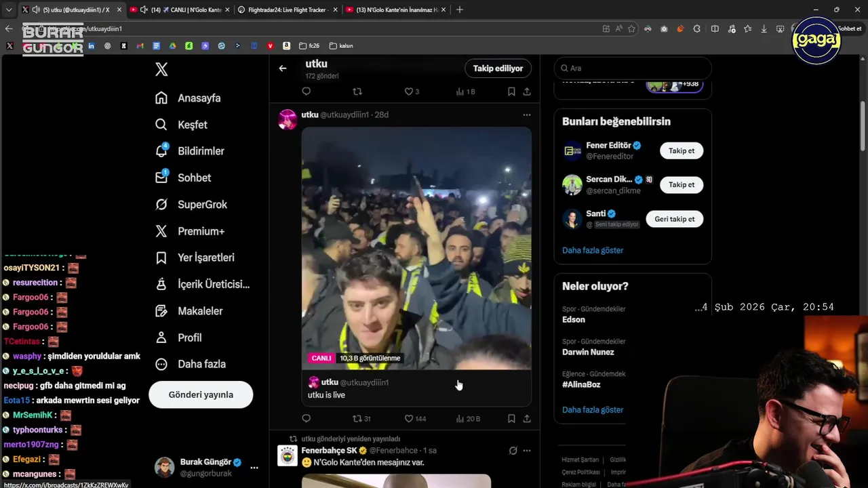Open Sohbet messages
This screenshot has width=868, height=488.
(182, 178)
